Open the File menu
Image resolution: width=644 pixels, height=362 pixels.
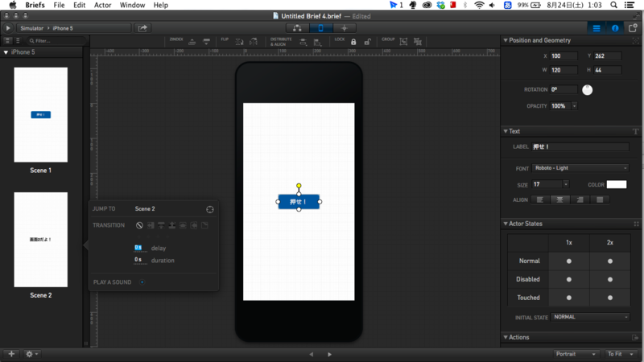[59, 5]
